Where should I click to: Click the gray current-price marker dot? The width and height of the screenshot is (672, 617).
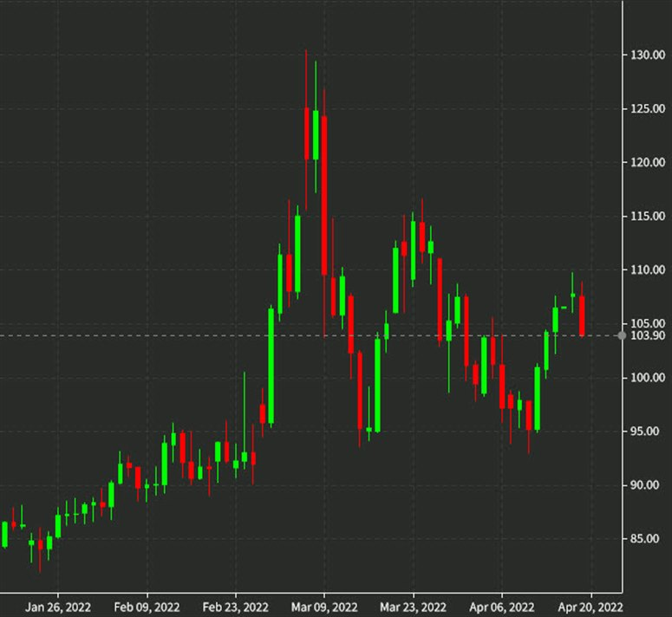coord(622,335)
